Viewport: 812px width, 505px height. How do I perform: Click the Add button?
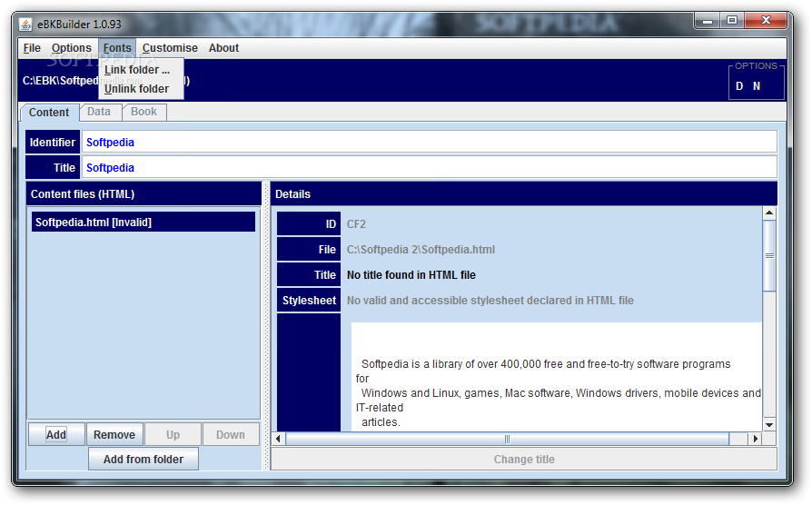(56, 434)
